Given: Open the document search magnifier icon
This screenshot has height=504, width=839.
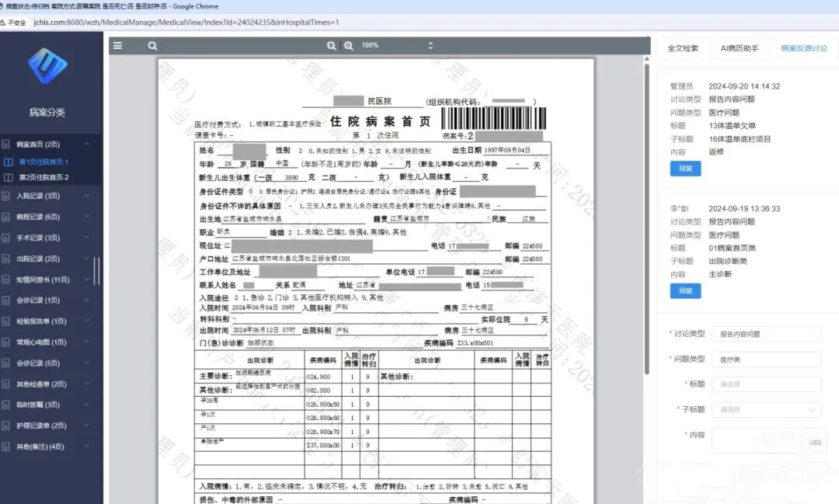Looking at the screenshot, I should (x=152, y=46).
